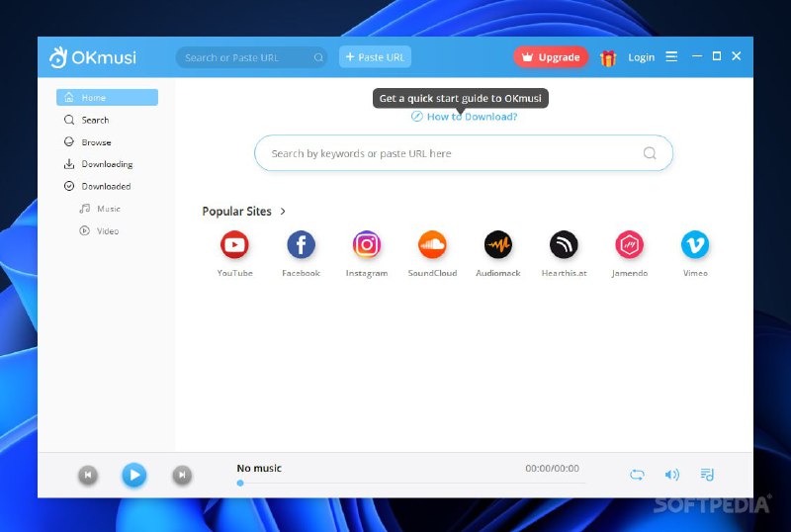Open the SoundCloud site icon
Image resolution: width=791 pixels, height=532 pixels.
click(x=432, y=245)
